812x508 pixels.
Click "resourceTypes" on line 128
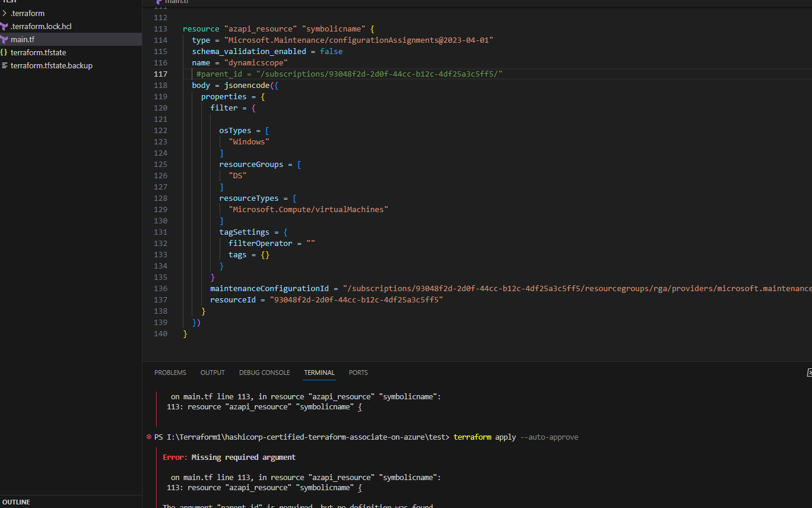coord(249,198)
